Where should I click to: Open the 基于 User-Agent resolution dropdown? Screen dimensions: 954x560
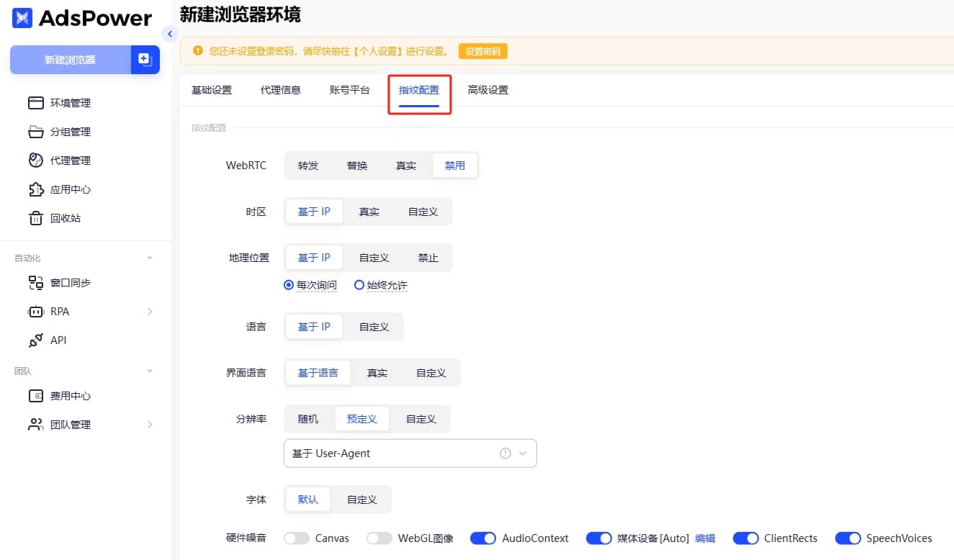point(410,453)
